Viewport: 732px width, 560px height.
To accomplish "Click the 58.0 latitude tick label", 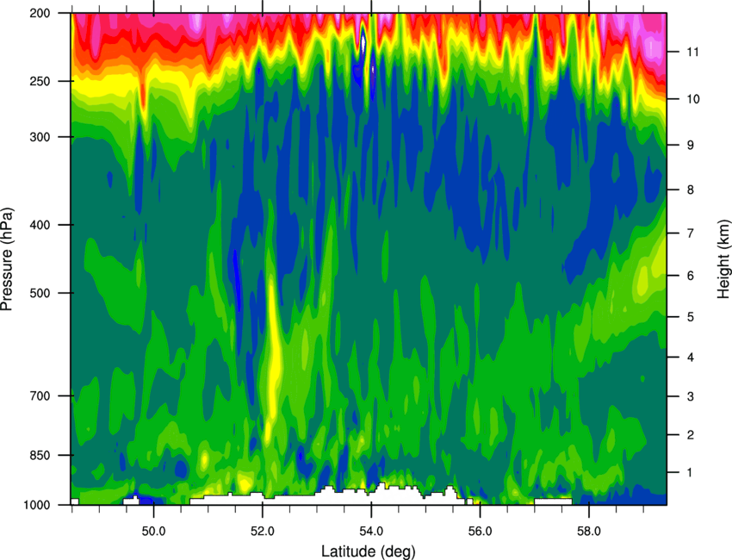I will (x=589, y=531).
